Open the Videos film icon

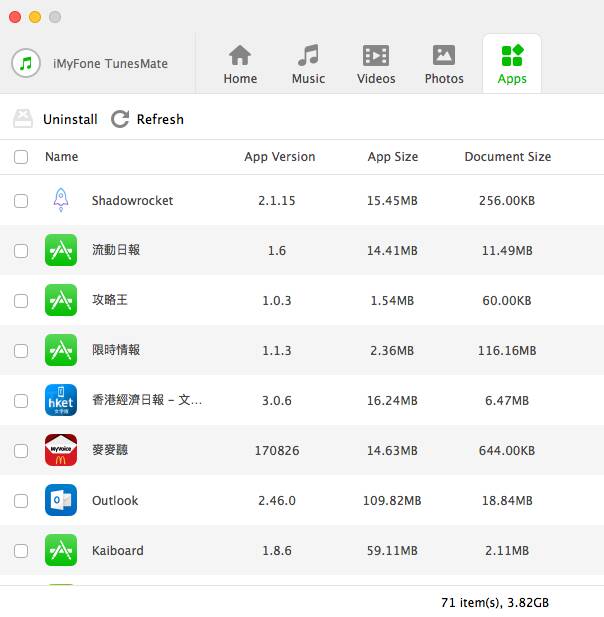click(x=376, y=55)
